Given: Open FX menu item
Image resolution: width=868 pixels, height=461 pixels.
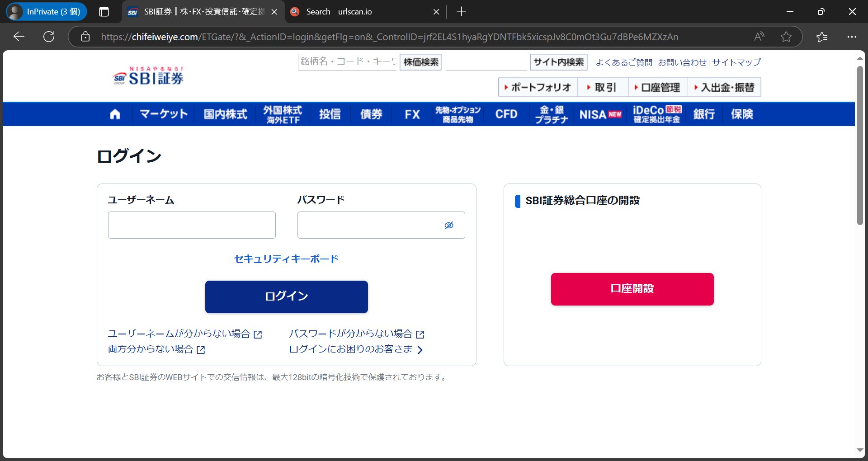Looking at the screenshot, I should pyautogui.click(x=412, y=114).
